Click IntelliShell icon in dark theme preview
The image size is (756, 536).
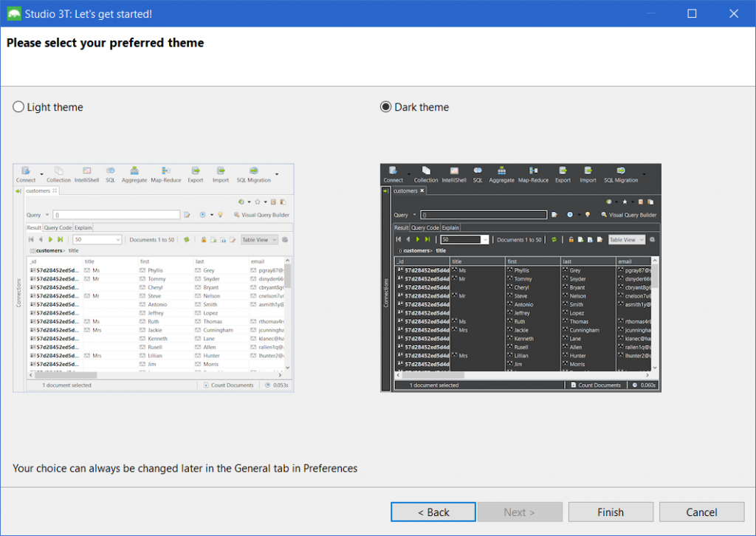[454, 171]
